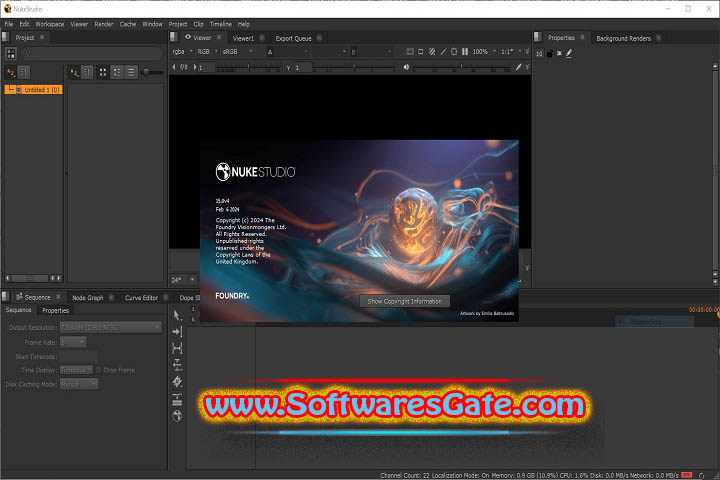
Task: Open the sRGB colorspace dropdown
Action: click(x=237, y=52)
